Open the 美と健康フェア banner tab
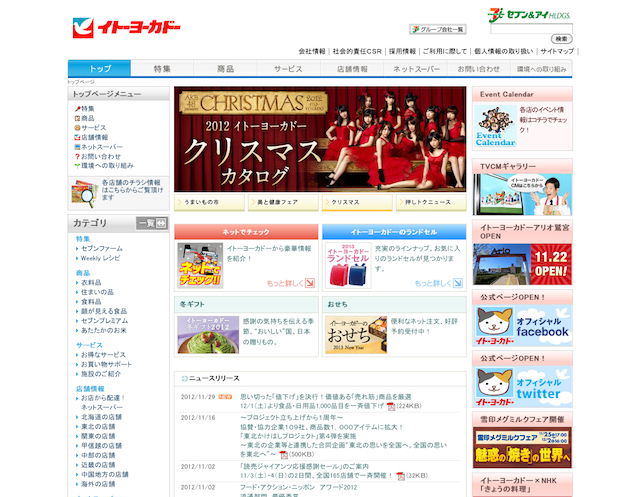Screen dimensions: 640x497 tap(283, 202)
